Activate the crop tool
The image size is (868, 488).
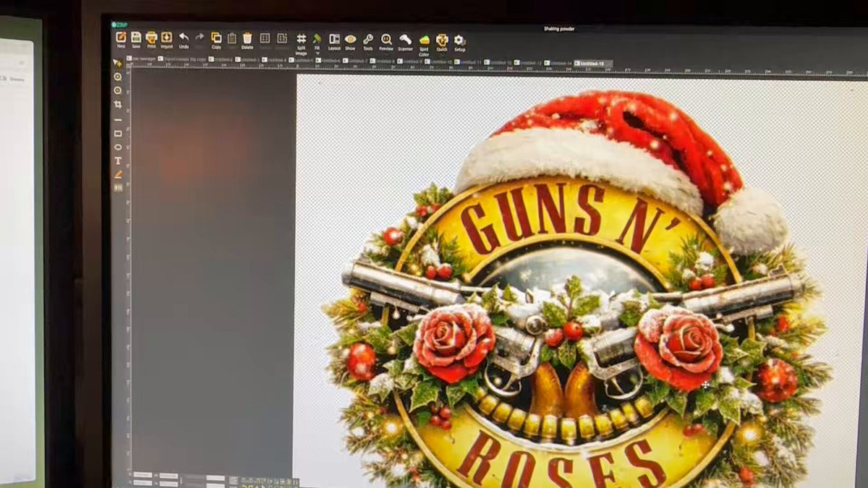click(x=118, y=104)
